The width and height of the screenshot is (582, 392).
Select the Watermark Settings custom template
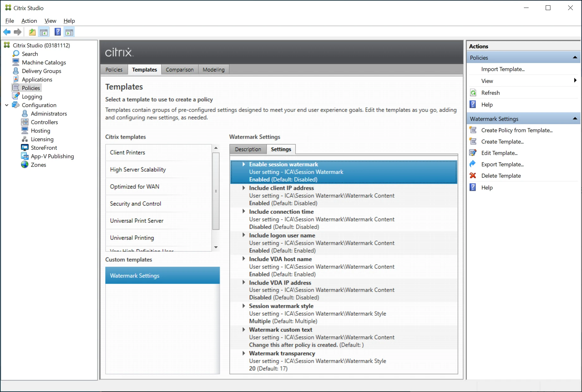coord(163,275)
